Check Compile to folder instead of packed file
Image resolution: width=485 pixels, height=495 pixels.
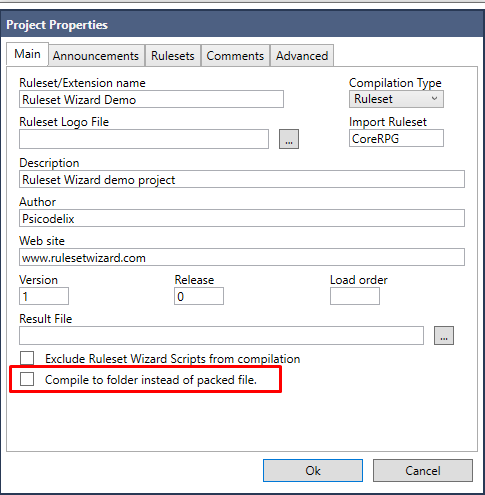click(x=27, y=379)
